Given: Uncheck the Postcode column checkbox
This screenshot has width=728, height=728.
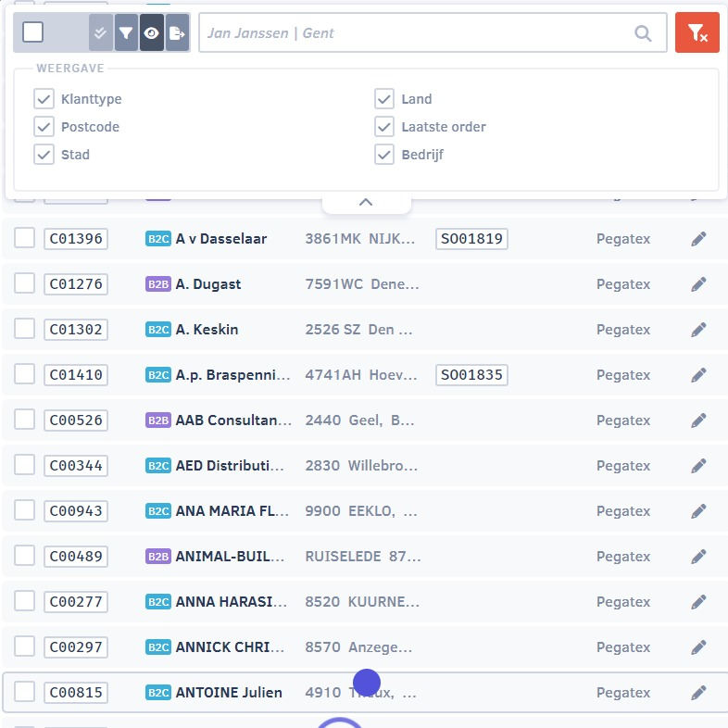Looking at the screenshot, I should point(44,127).
